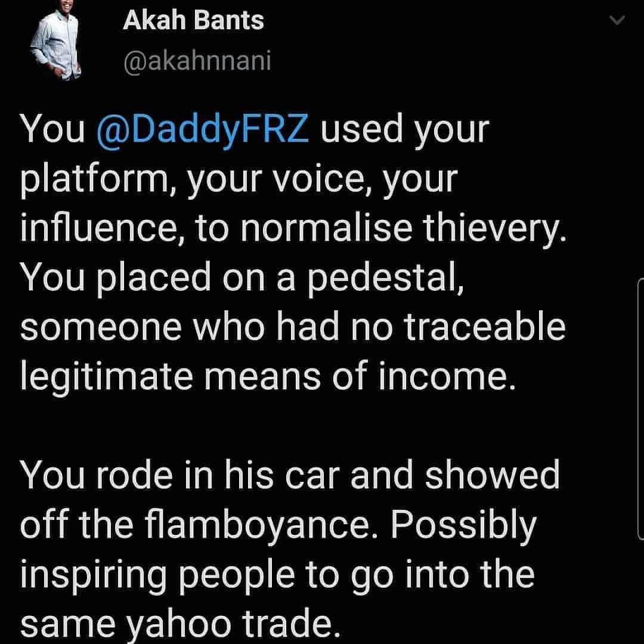Expand the tweet options chevron
The image size is (644, 644).
click(x=618, y=21)
